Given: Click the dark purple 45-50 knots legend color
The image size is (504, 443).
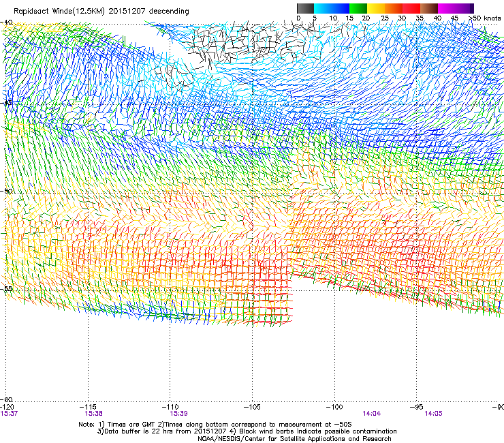Looking at the screenshot, I should pos(464,8).
